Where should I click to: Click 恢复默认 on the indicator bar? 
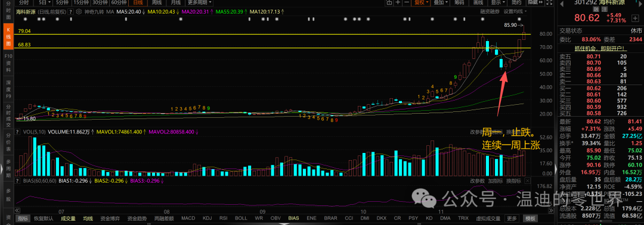tap(43, 218)
